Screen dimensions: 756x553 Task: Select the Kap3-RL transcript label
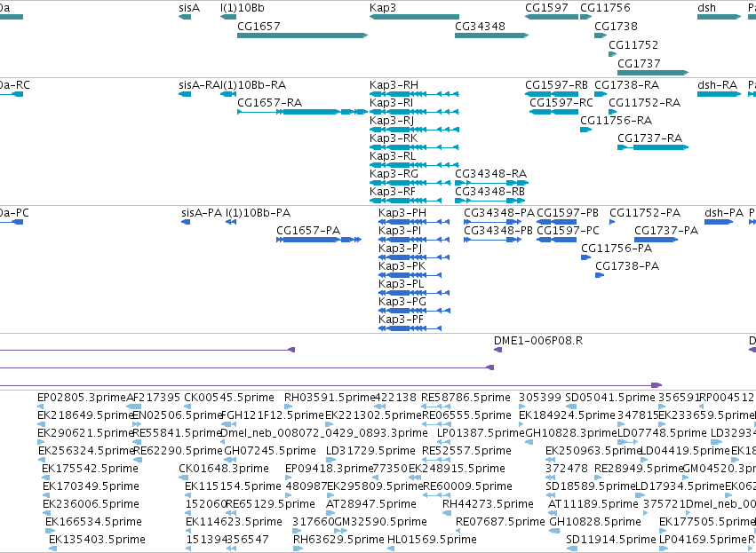coord(393,156)
